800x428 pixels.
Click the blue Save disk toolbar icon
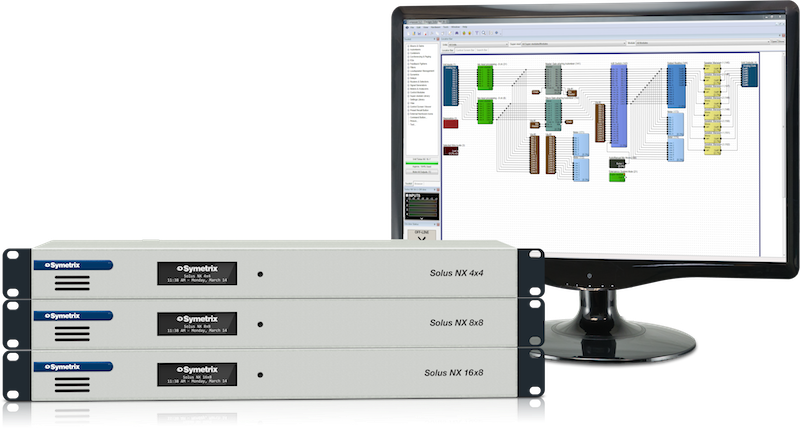point(419,33)
